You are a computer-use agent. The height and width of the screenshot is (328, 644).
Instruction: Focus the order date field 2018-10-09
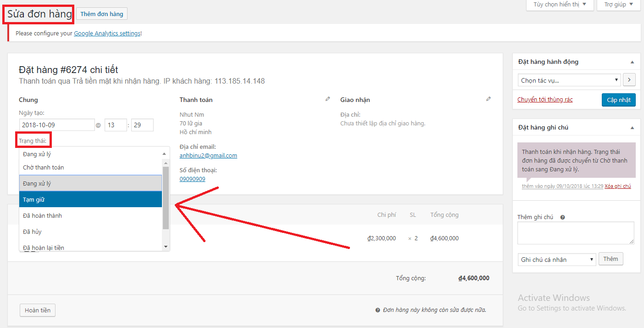click(57, 125)
